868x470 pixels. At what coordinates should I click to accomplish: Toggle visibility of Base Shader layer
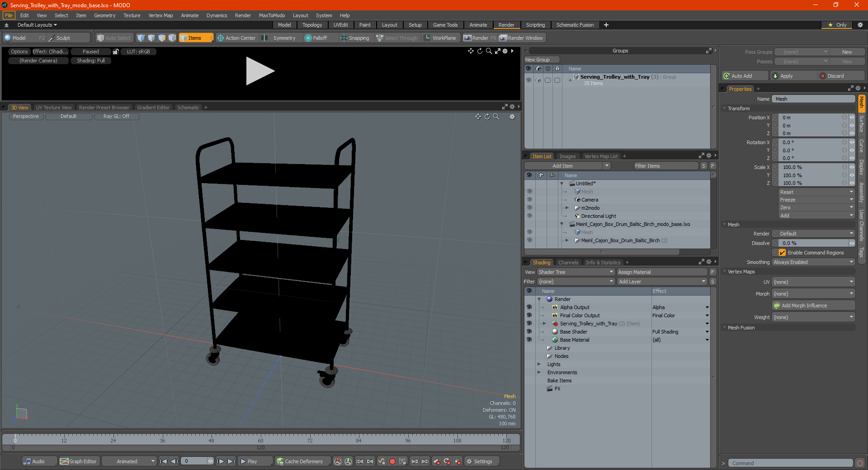coord(529,332)
